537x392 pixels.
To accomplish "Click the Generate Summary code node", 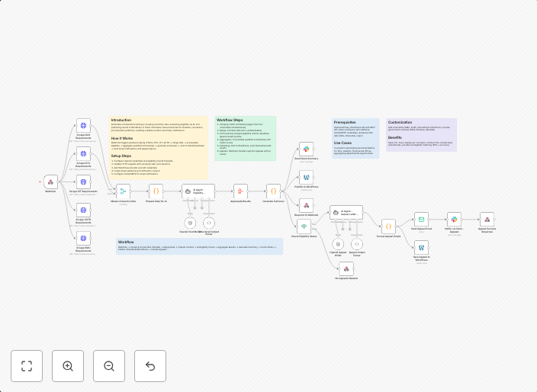I will [x=273, y=191].
